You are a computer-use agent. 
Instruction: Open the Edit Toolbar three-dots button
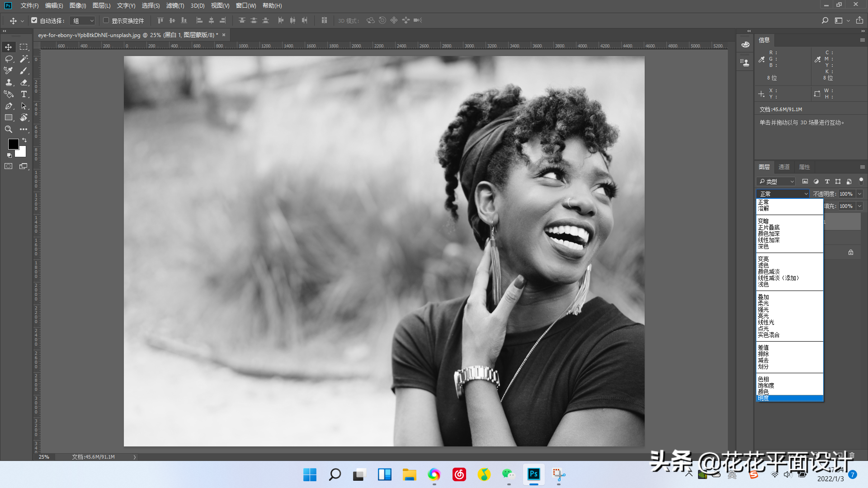pos(24,129)
